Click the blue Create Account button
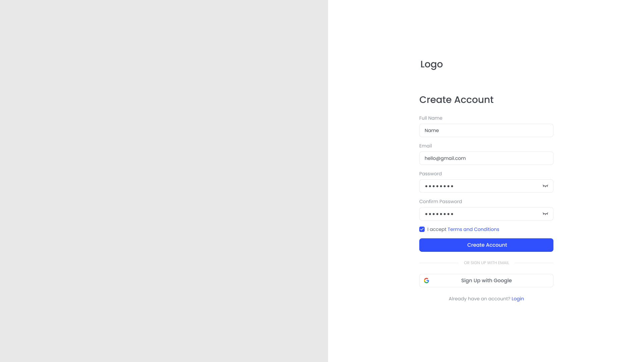The image size is (644, 362). click(486, 245)
